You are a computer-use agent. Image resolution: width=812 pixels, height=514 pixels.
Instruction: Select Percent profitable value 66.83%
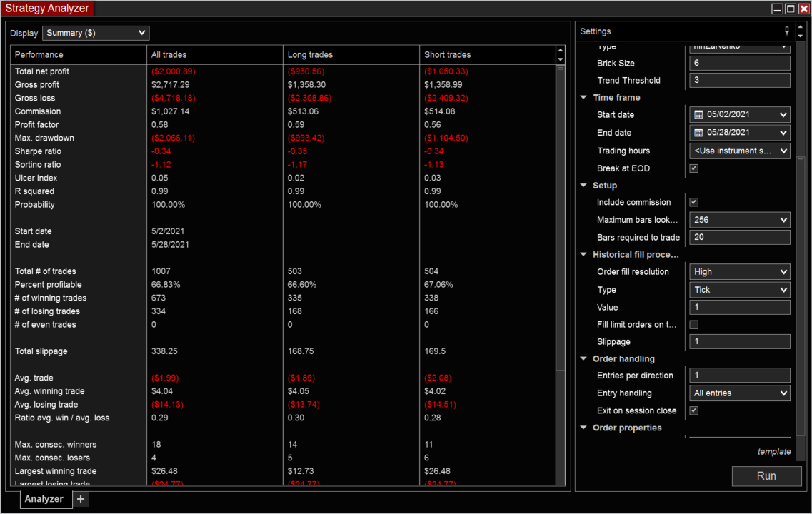(166, 285)
